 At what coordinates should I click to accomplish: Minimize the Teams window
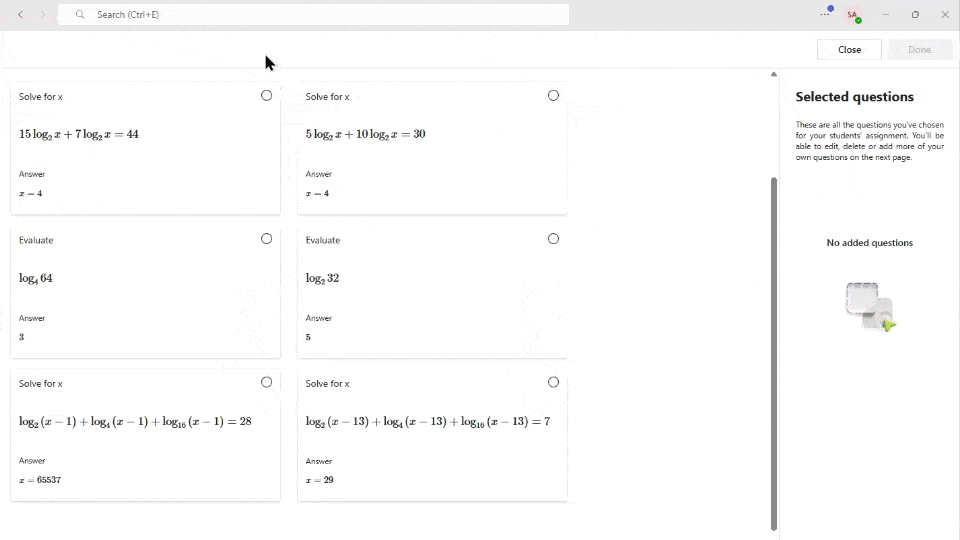pyautogui.click(x=885, y=15)
